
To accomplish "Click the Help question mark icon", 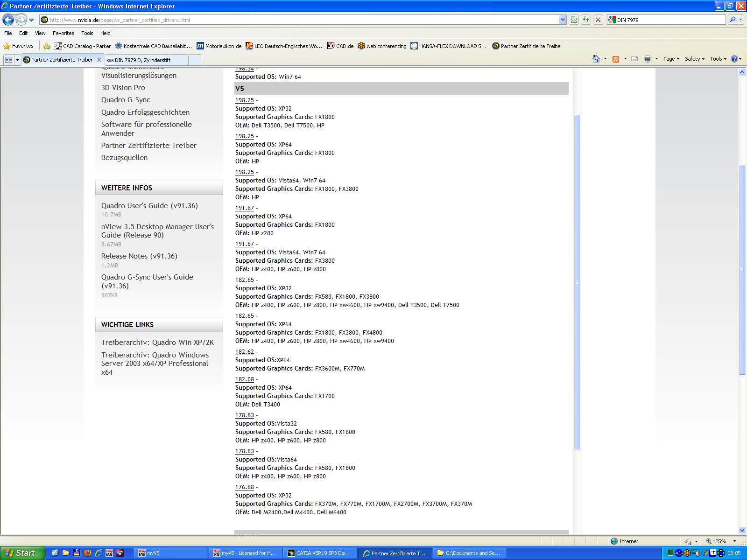I will (x=734, y=59).
